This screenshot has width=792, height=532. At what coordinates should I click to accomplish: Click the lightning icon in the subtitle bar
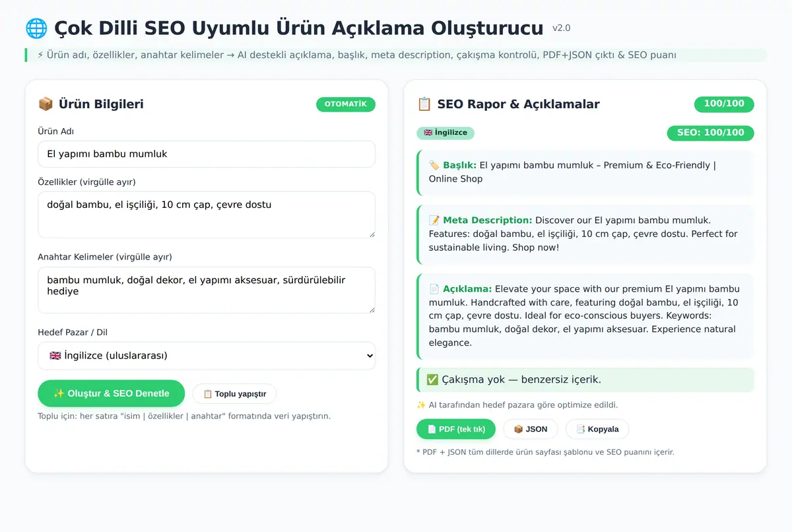tap(41, 55)
